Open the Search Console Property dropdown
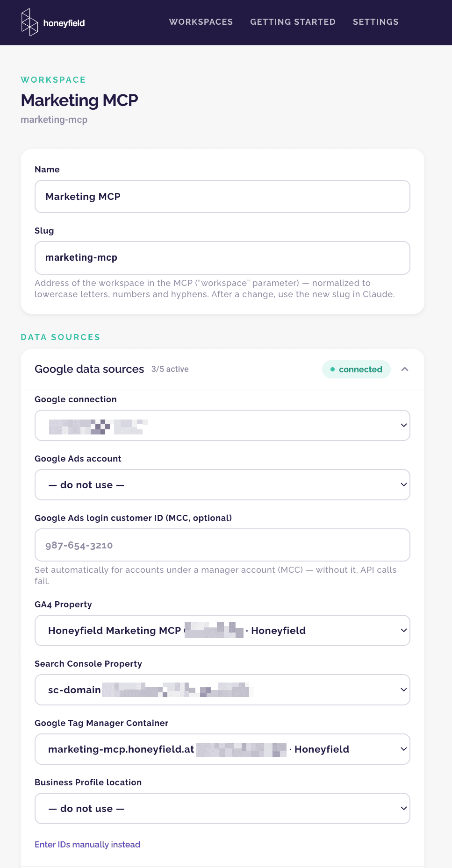 [222, 690]
